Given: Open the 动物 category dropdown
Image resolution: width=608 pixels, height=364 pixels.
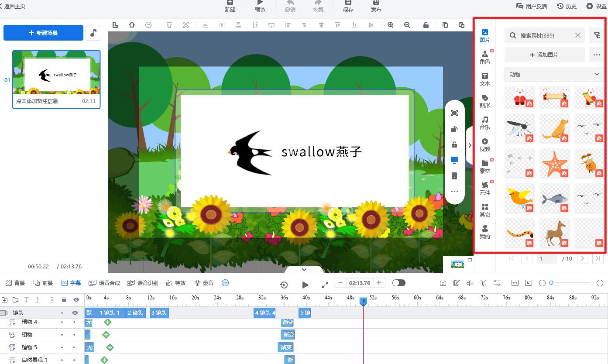Looking at the screenshot, I should pyautogui.click(x=553, y=74).
